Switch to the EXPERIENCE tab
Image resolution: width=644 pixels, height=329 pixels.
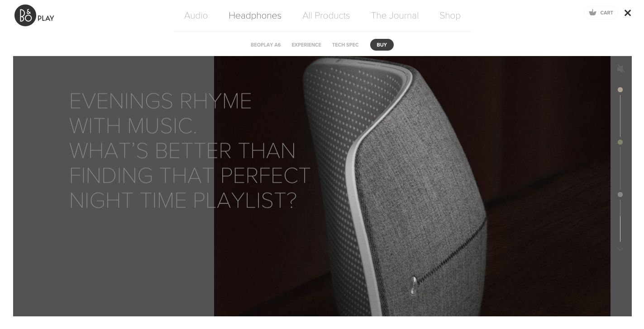306,45
